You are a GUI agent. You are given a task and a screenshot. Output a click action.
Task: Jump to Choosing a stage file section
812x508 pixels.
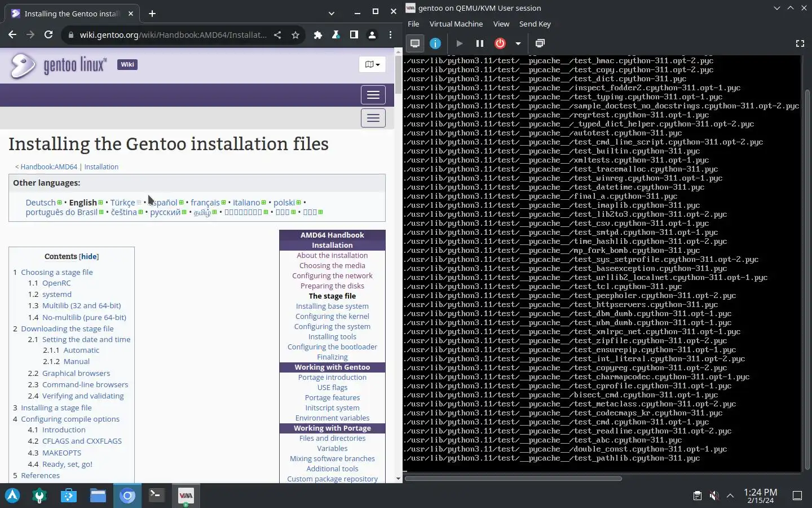57,272
